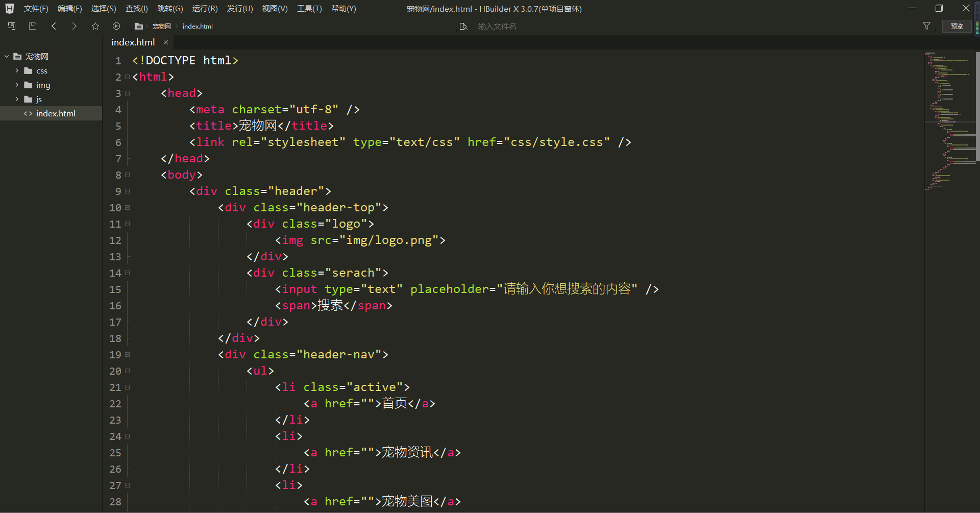Image resolution: width=980 pixels, height=513 pixels.
Task: Click the run play circle icon
Action: (x=116, y=26)
